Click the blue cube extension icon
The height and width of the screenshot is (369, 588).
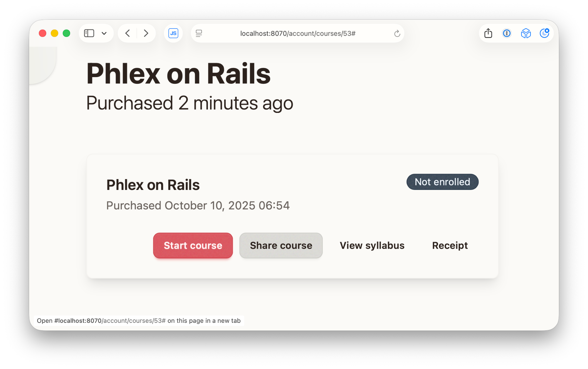[x=526, y=33]
